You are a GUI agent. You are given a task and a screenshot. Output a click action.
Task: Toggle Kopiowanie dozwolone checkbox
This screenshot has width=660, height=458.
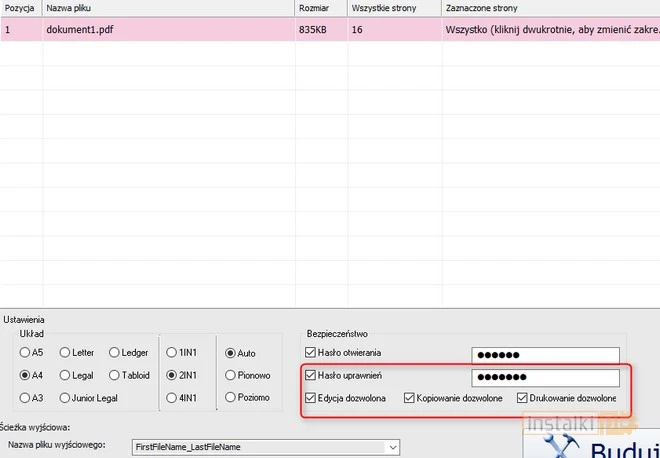click(410, 398)
